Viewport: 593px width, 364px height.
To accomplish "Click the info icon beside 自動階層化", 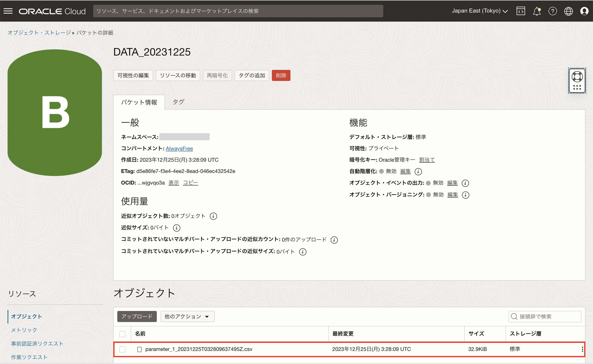I will 418,171.
